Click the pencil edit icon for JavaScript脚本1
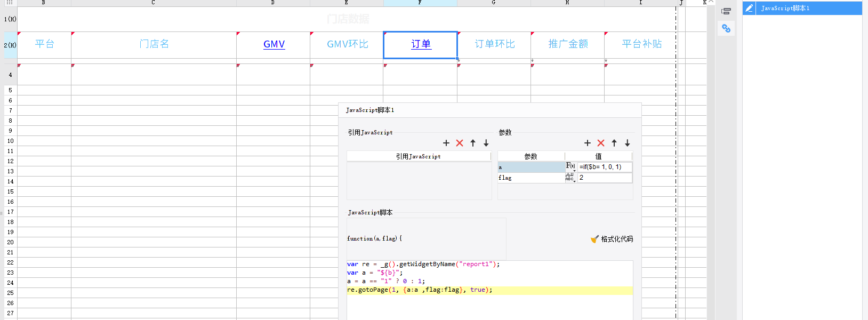The image size is (868, 320). 749,8
